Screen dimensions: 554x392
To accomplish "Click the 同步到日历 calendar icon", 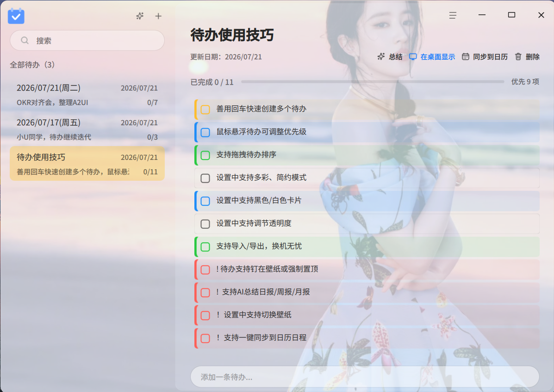I will 465,56.
